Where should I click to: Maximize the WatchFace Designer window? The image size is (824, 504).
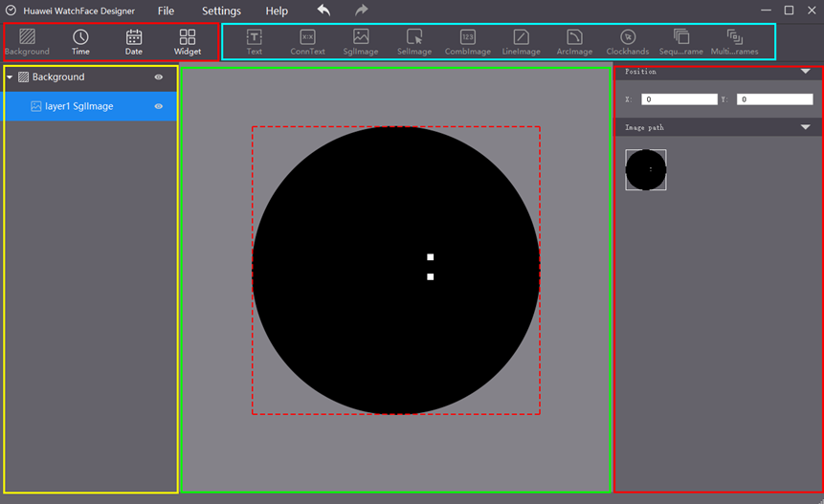click(x=789, y=11)
